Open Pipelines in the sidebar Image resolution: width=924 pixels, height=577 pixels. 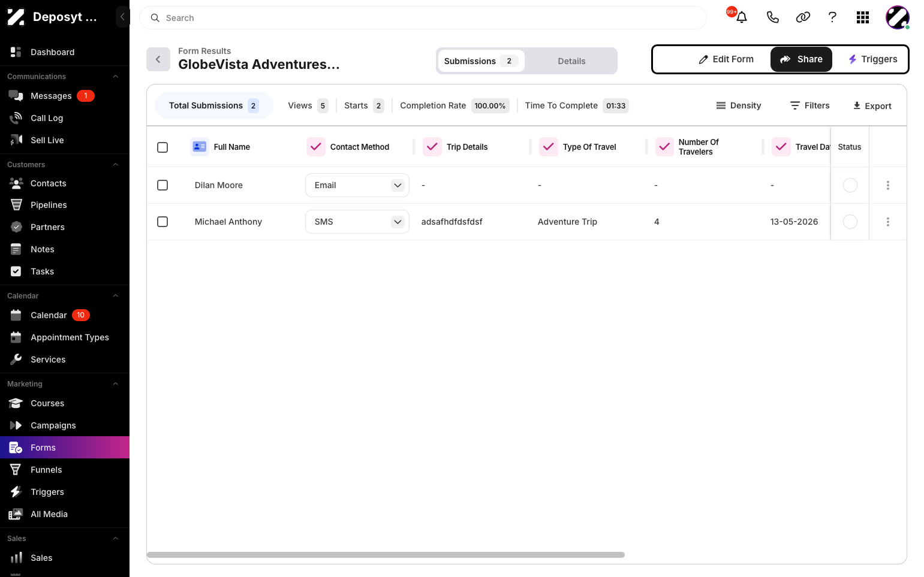[x=65, y=205]
